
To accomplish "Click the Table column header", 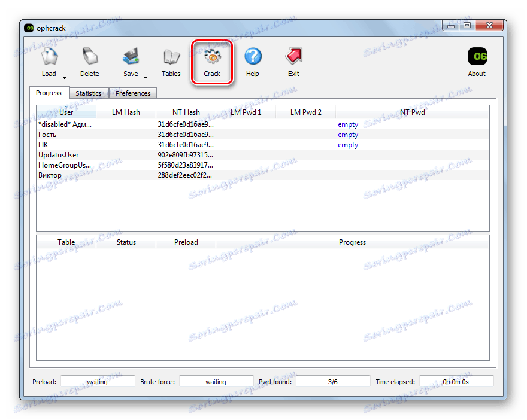I will point(66,242).
